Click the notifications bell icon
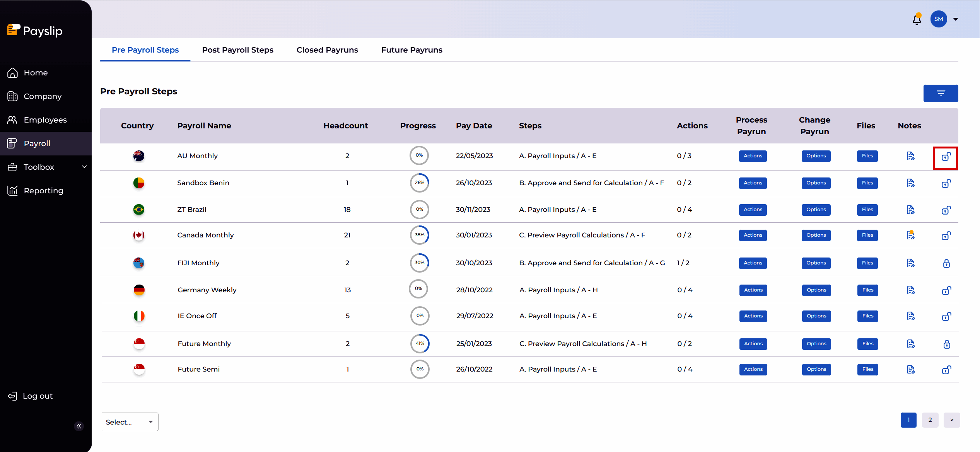The image size is (980, 452). point(917,19)
